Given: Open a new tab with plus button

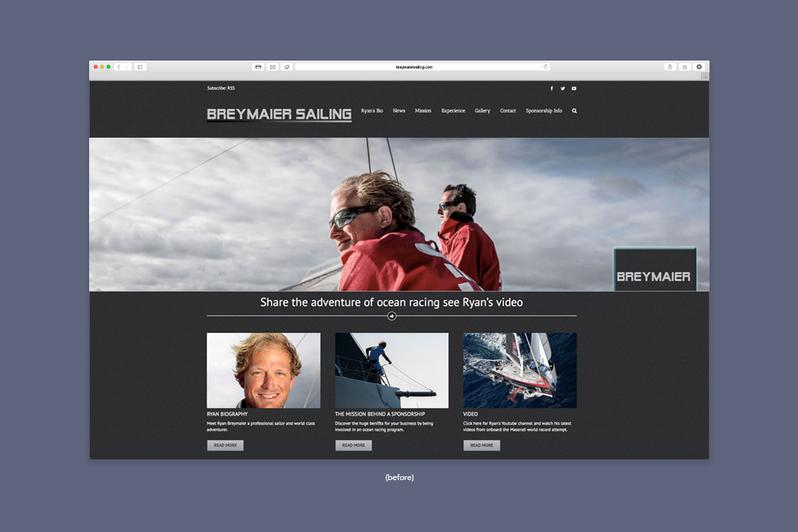Looking at the screenshot, I should (706, 77).
